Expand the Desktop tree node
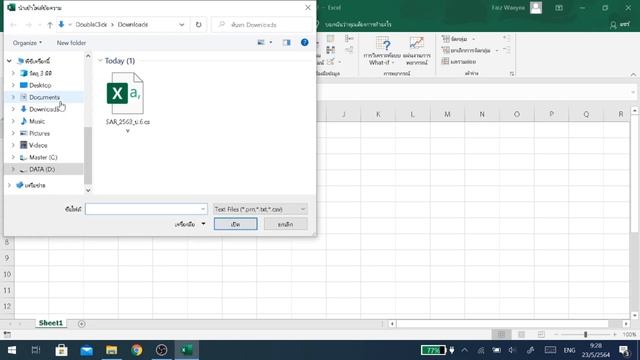The height and width of the screenshot is (360, 640). pyautogui.click(x=13, y=85)
